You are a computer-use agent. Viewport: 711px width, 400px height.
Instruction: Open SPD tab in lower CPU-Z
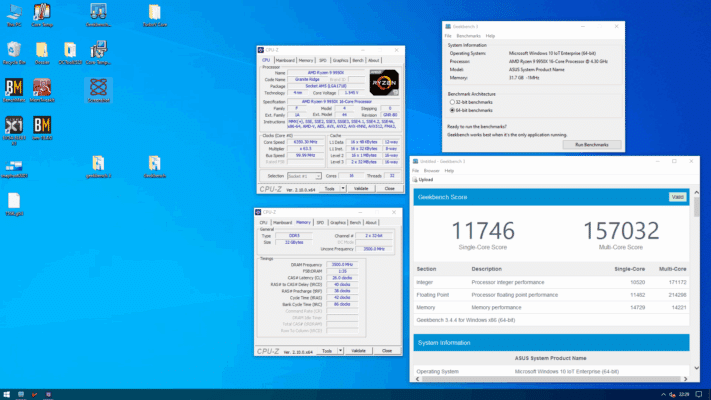click(320, 223)
